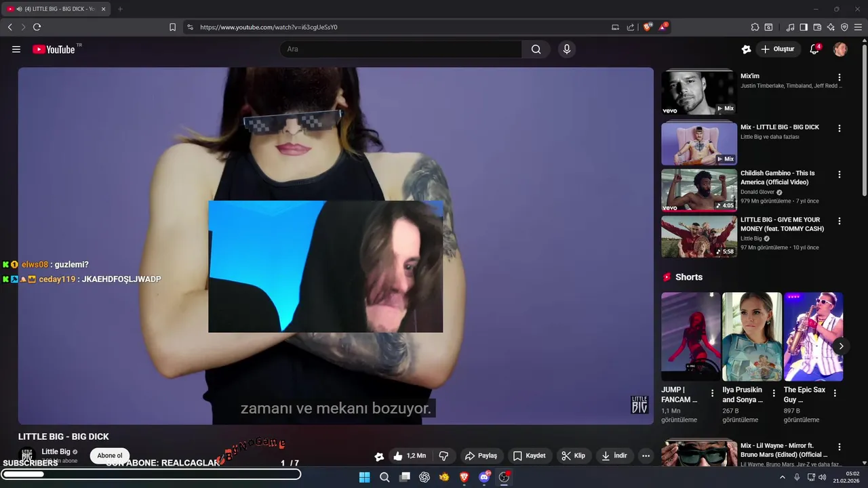This screenshot has height=488, width=868.
Task: Open the Brave VPN shield icon
Action: point(844,27)
